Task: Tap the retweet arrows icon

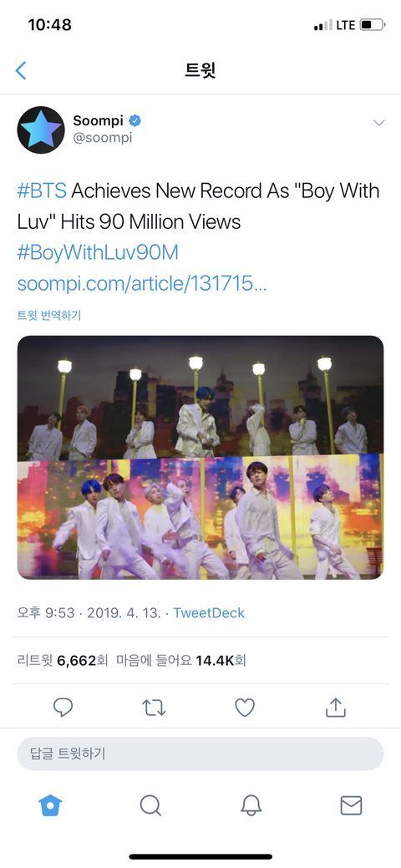Action: 154,708
